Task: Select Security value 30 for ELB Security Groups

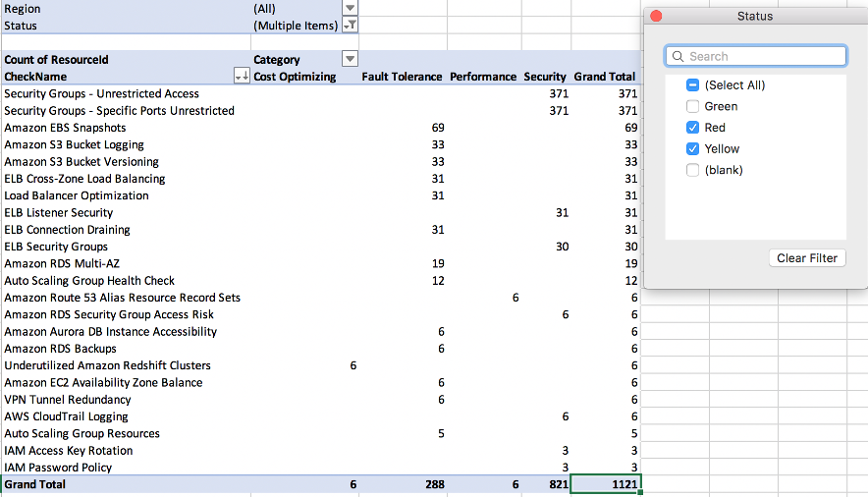Action: (562, 247)
